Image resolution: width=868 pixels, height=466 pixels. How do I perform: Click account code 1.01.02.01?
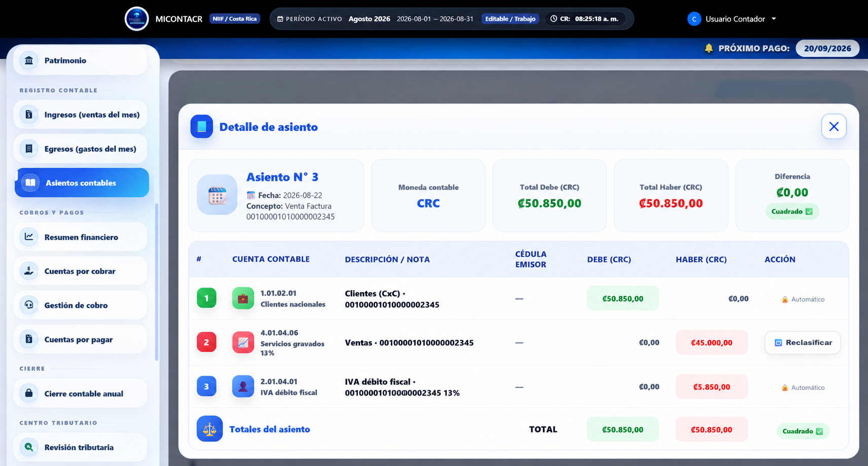pyautogui.click(x=278, y=293)
